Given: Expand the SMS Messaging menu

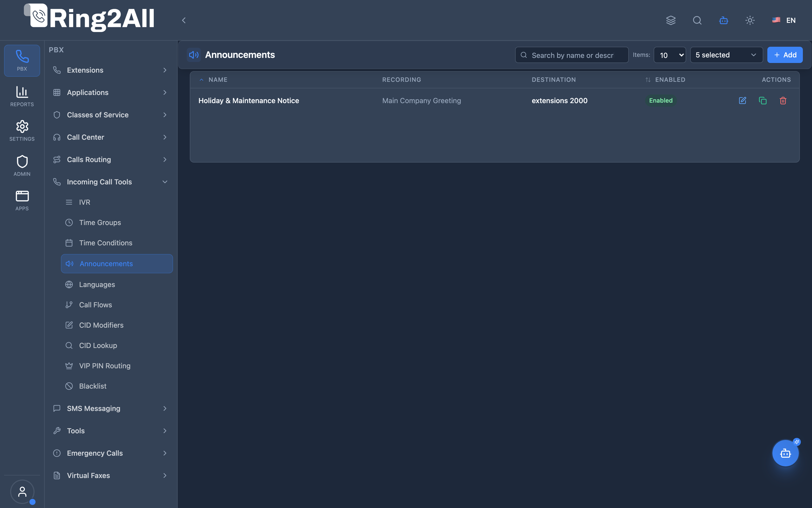Looking at the screenshot, I should click(110, 408).
